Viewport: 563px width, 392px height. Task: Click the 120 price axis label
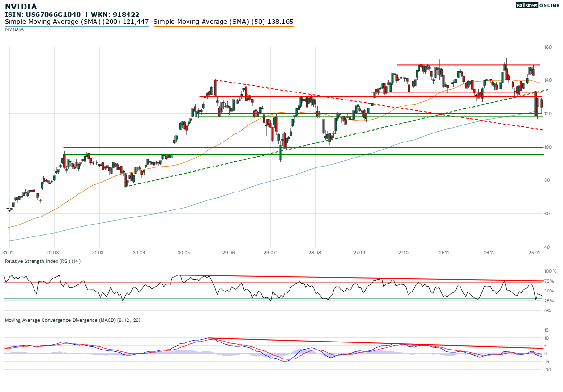(x=547, y=114)
